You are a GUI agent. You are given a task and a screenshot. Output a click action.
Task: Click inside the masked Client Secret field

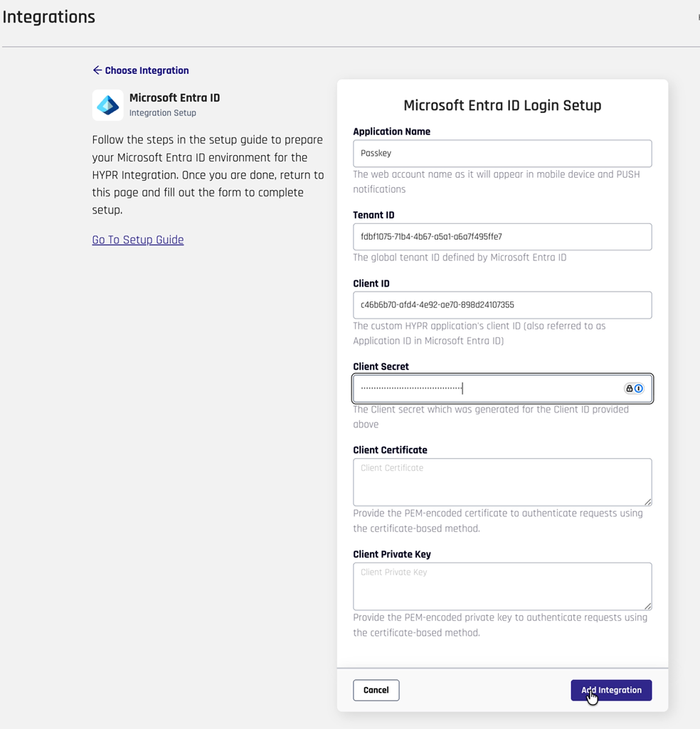coord(484,388)
